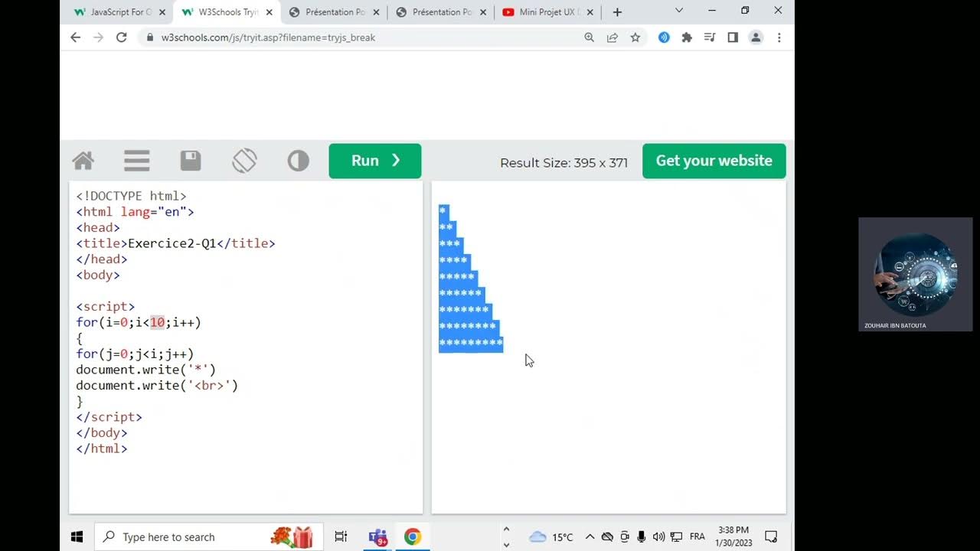
Task: Change the FRA input language
Action: (697, 537)
